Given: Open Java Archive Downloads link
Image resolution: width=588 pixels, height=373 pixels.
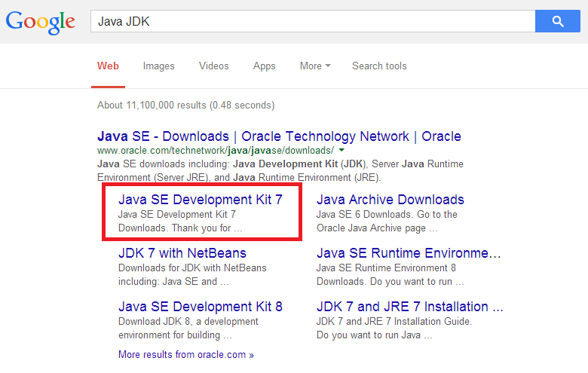Looking at the screenshot, I should pos(390,200).
